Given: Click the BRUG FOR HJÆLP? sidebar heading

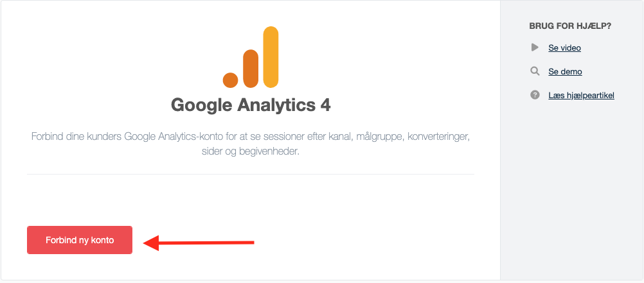Looking at the screenshot, I should coord(570,26).
